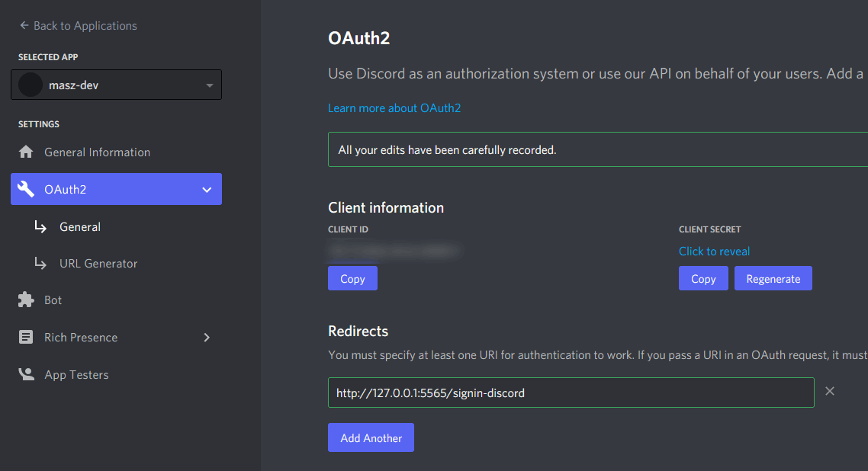Viewport: 868px width, 471px height.
Task: Click to reveal the client secret
Action: (714, 251)
